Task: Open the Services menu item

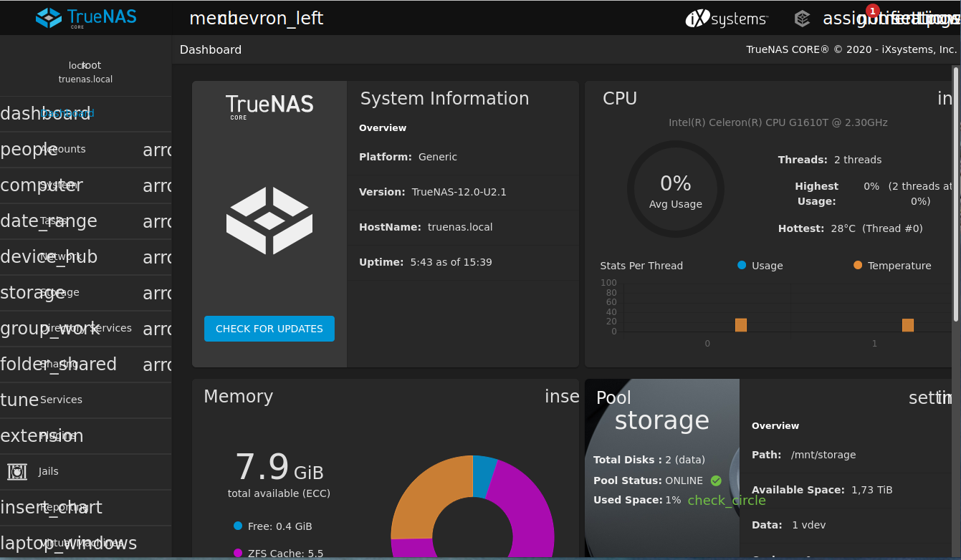Action: [61, 400]
